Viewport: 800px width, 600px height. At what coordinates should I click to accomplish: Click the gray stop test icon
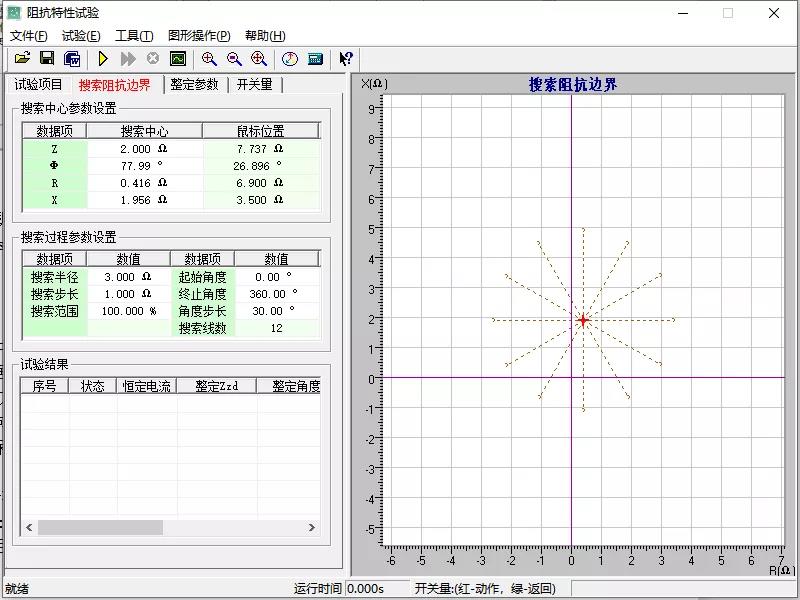click(153, 59)
